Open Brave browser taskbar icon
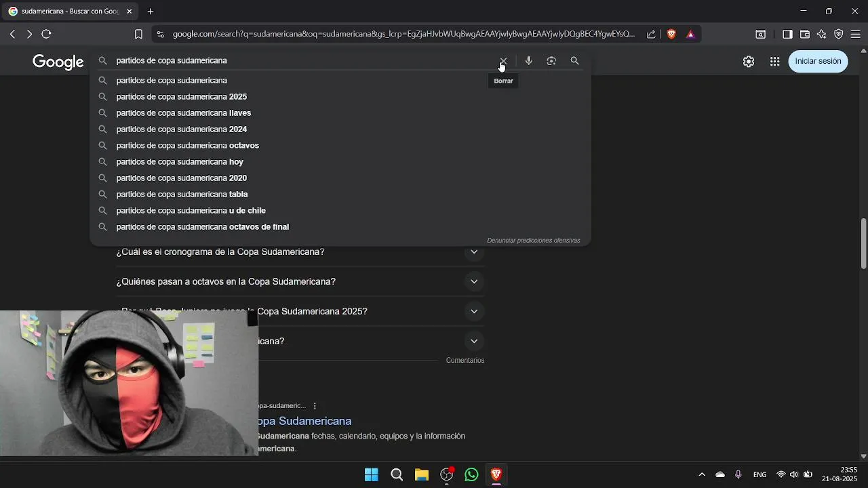This screenshot has width=868, height=488. 496,474
